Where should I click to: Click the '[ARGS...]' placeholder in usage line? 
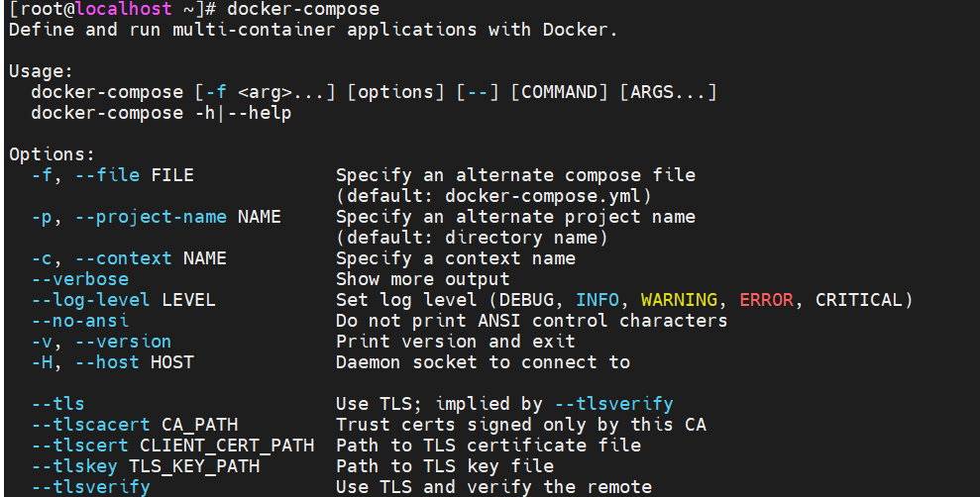pos(668,92)
